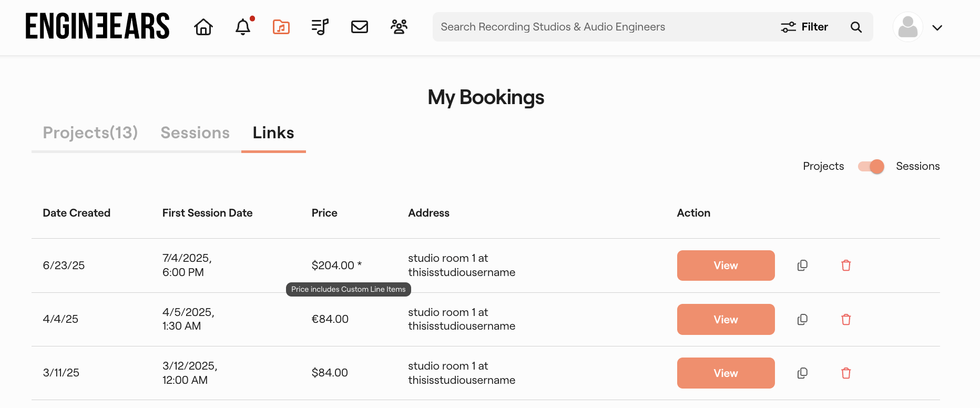Screen dimensions: 980x408
Task: Delete the 4/4/25 booking link
Action: (x=846, y=320)
